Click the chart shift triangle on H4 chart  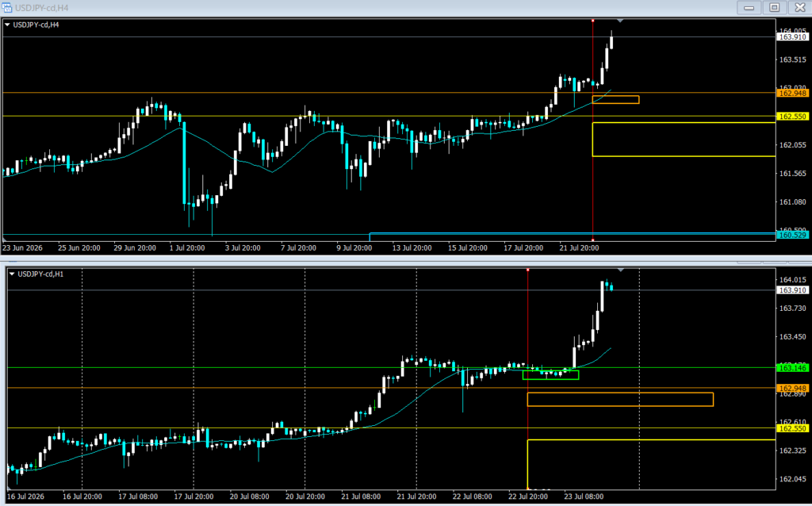[x=620, y=21]
